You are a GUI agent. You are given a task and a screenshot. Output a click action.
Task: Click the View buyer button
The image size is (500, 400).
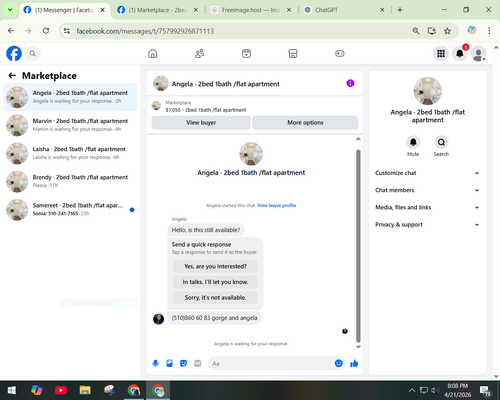click(201, 123)
